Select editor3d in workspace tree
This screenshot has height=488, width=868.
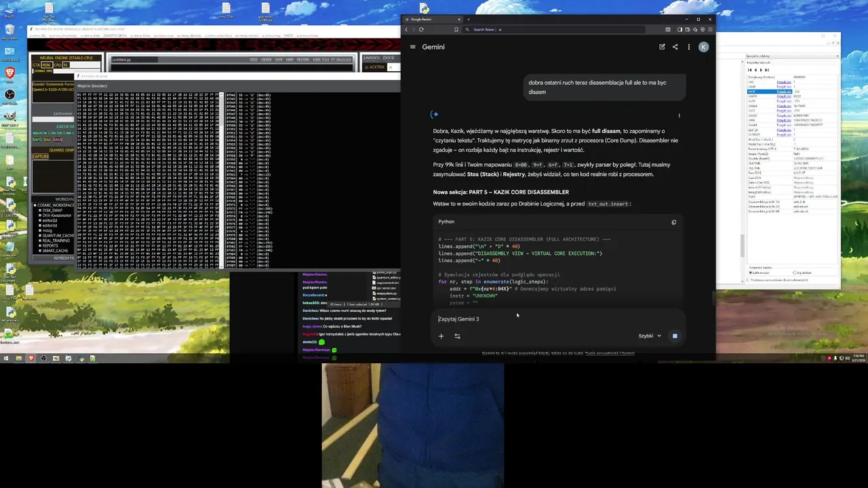(x=50, y=226)
